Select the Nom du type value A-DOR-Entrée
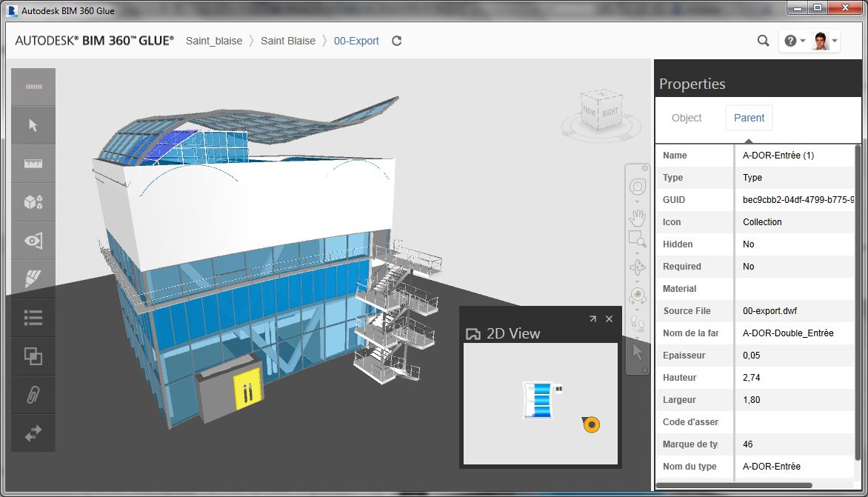Image resolution: width=868 pixels, height=497 pixels. click(x=772, y=467)
